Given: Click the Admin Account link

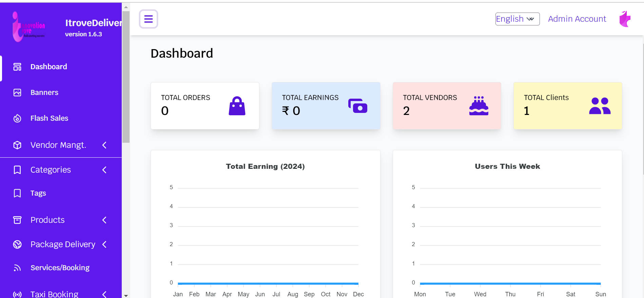Looking at the screenshot, I should pyautogui.click(x=577, y=19).
